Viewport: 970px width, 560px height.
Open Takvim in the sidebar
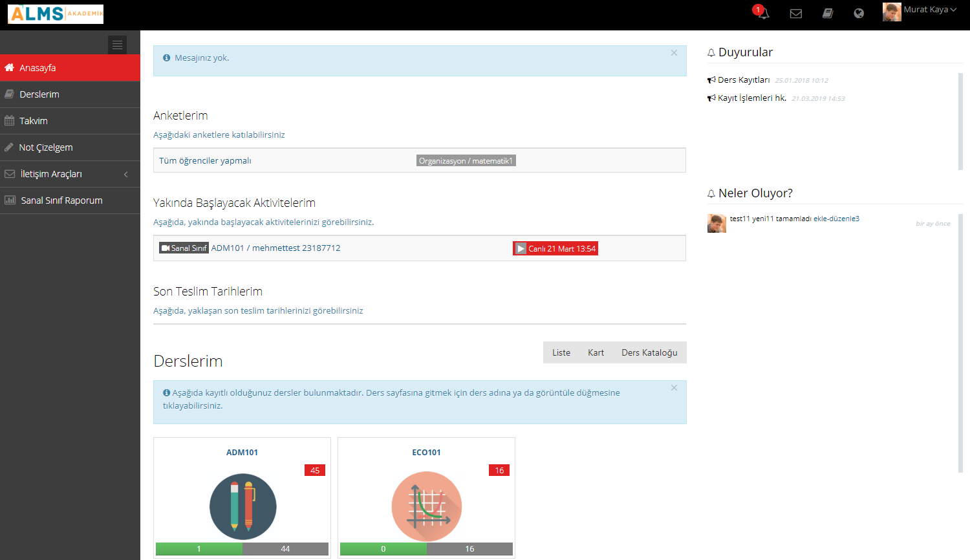70,121
